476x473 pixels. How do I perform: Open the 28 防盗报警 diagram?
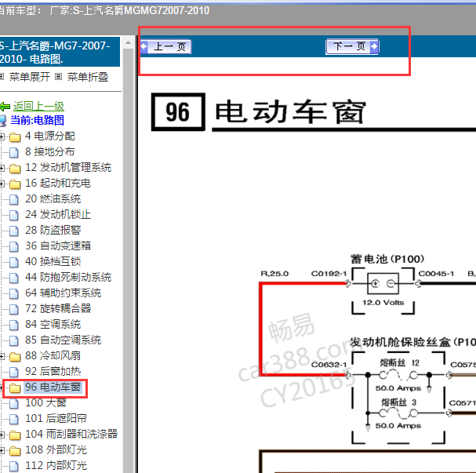coord(53,230)
